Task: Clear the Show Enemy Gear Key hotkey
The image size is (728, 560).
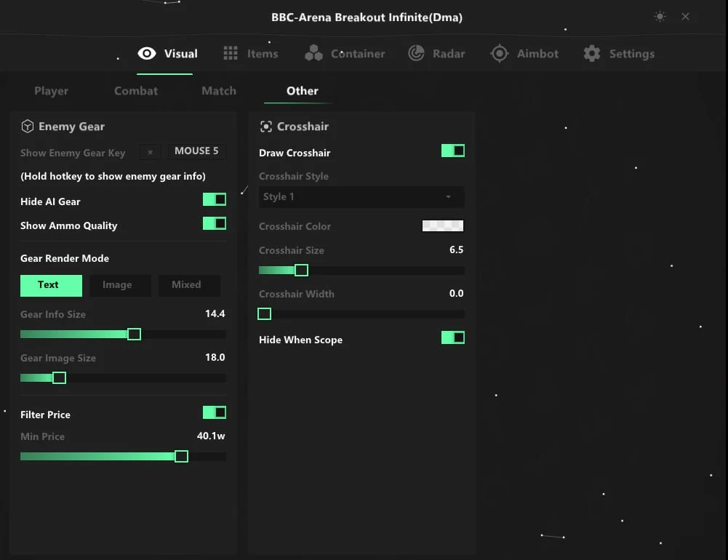Action: (150, 152)
